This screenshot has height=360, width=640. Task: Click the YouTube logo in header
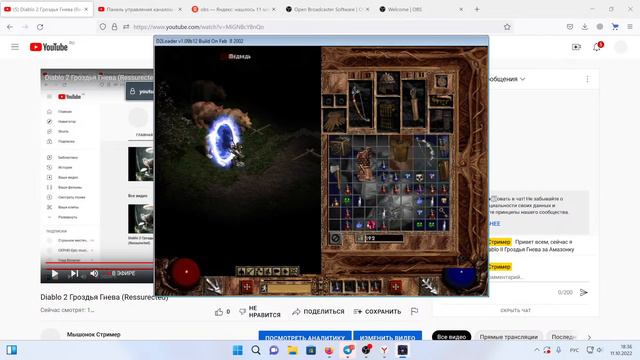49,47
